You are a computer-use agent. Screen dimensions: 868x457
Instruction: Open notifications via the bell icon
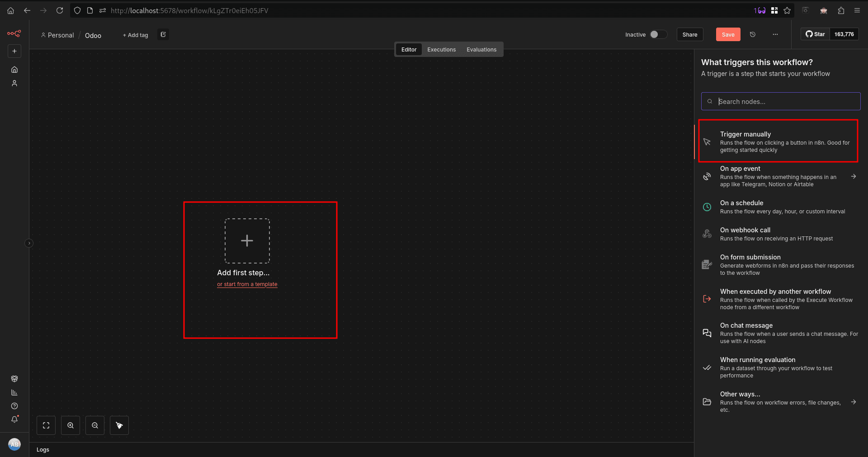(x=14, y=419)
